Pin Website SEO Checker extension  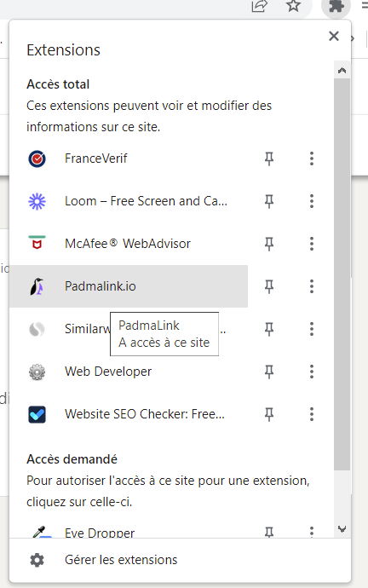pos(269,414)
